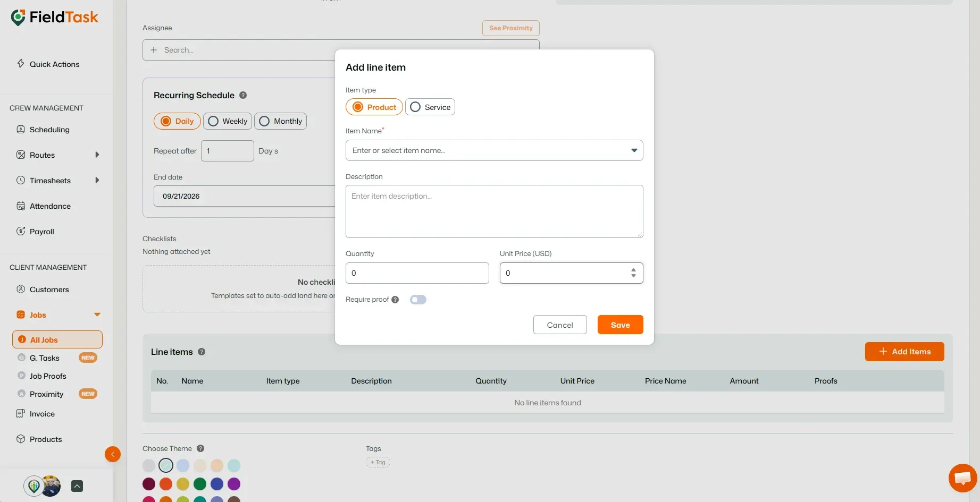The image size is (980, 502).
Task: Click the Attendance calendar icon
Action: coord(21,206)
